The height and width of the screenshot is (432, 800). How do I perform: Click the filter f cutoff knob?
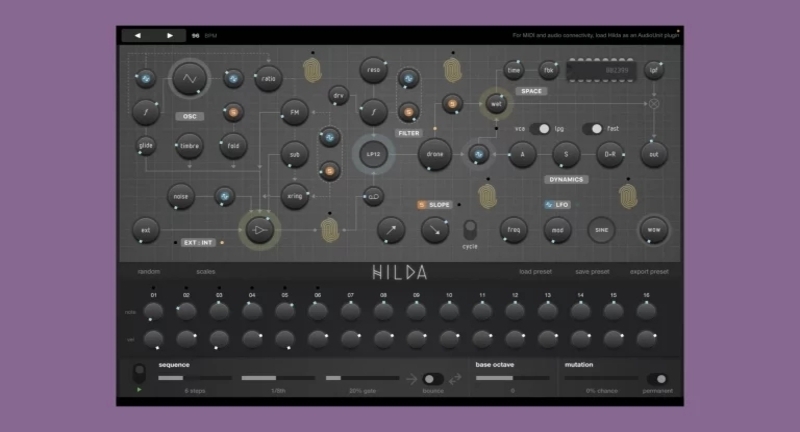(x=373, y=112)
